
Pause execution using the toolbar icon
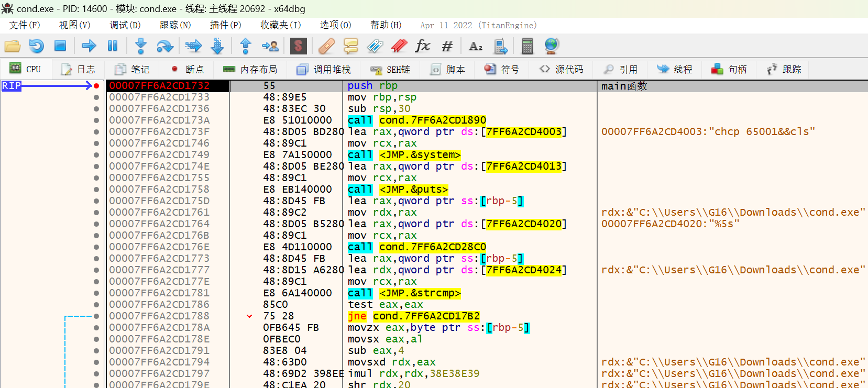(x=113, y=46)
